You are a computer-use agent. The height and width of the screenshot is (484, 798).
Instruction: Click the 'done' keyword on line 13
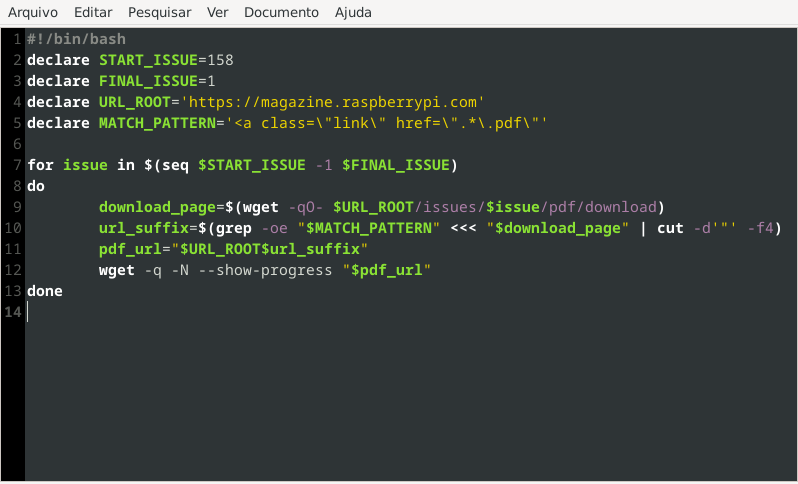click(45, 291)
